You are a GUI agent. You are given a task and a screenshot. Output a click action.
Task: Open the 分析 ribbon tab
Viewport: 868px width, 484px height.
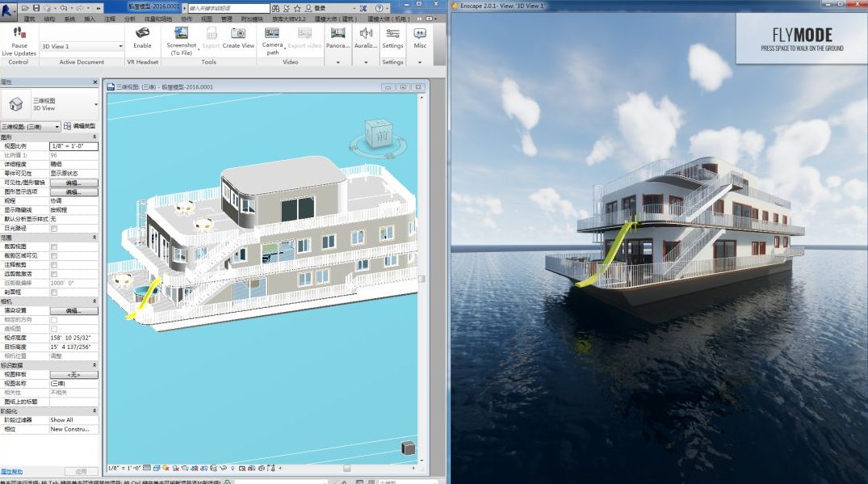pos(129,19)
